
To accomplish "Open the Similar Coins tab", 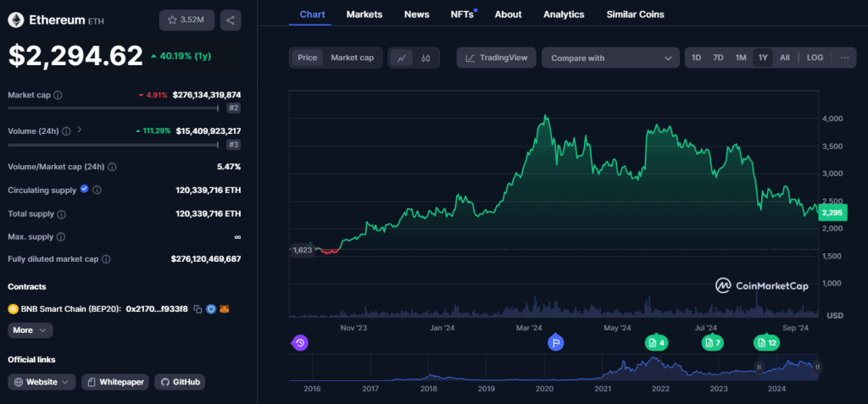I will (x=635, y=14).
